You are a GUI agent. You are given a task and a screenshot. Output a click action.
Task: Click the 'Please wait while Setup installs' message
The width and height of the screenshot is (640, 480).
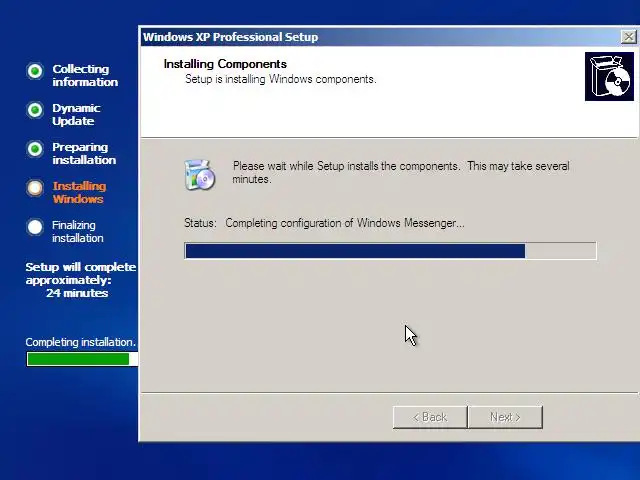coord(401,172)
